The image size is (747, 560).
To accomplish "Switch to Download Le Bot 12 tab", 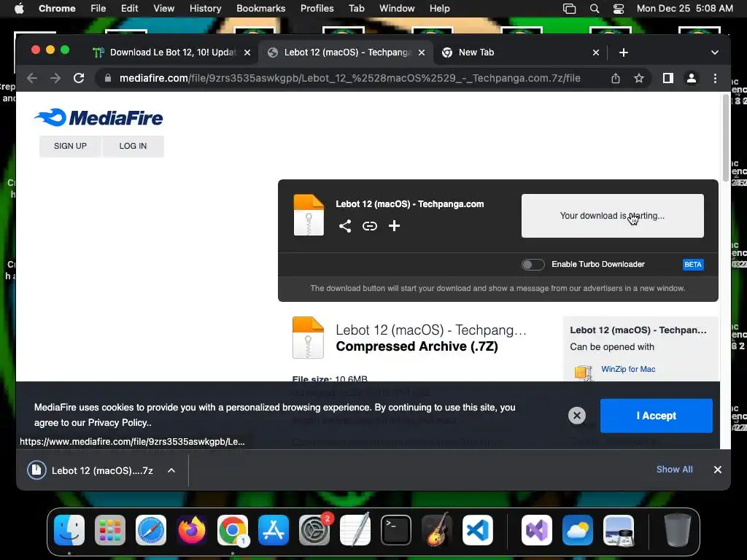I will click(172, 52).
